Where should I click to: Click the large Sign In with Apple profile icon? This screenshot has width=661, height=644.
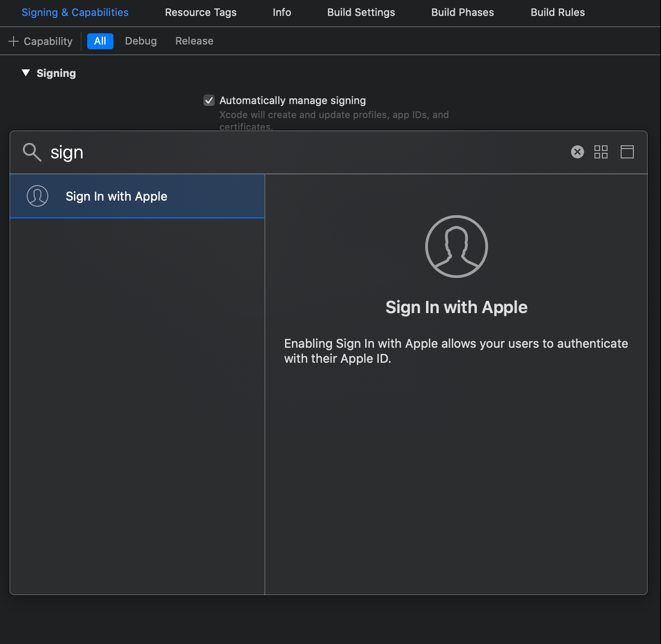point(457,247)
